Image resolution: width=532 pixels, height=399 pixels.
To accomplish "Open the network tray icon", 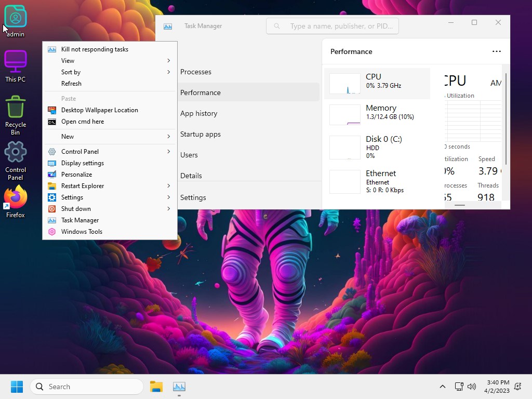I will coord(459,387).
